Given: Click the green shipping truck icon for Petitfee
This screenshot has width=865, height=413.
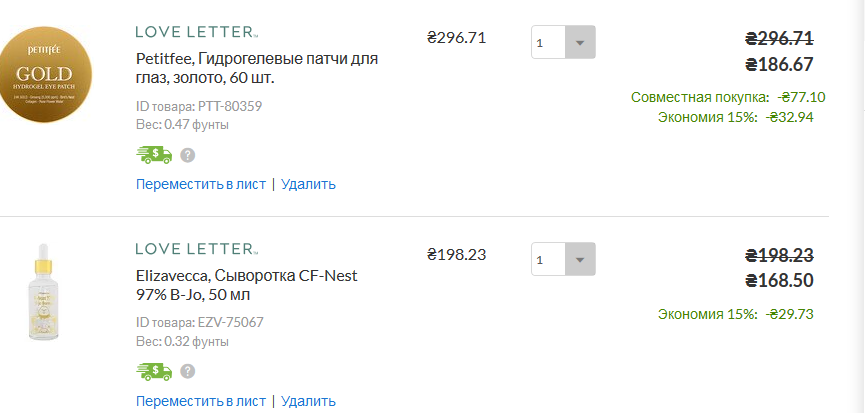Looking at the screenshot, I should coord(154,155).
